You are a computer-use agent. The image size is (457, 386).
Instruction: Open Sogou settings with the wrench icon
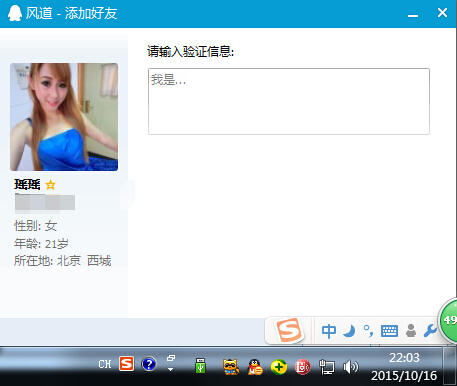430,331
